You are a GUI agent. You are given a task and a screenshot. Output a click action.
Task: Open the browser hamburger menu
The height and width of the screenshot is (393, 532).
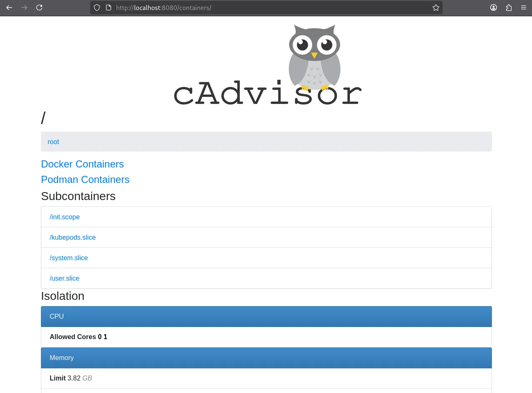tap(524, 8)
